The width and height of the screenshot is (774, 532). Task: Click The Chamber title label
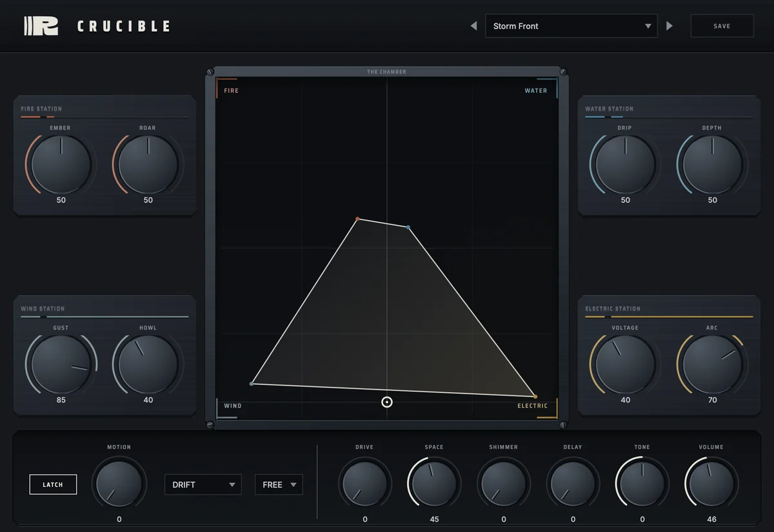point(387,72)
